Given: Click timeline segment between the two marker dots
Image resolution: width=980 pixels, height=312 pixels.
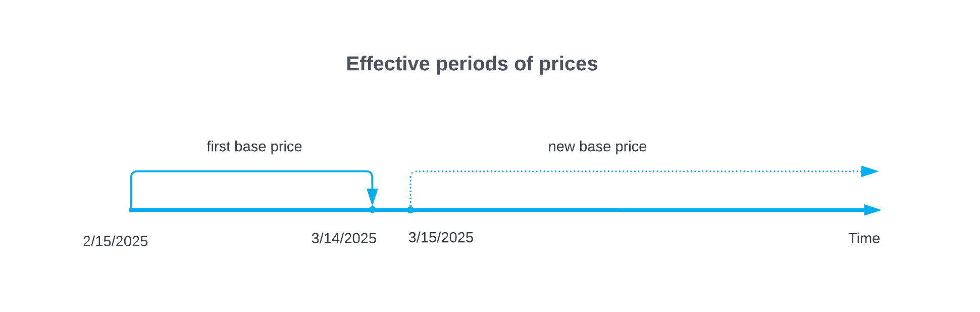Looking at the screenshot, I should pyautogui.click(x=391, y=210).
